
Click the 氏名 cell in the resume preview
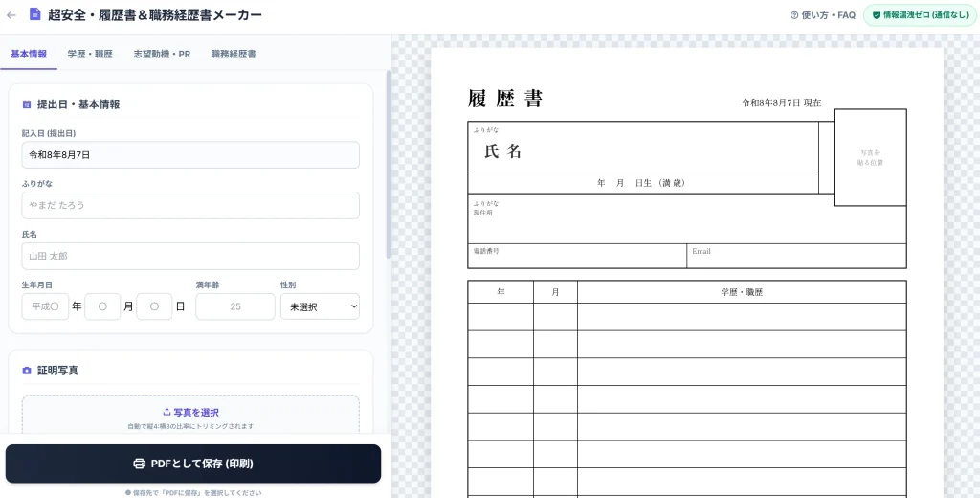(x=643, y=146)
